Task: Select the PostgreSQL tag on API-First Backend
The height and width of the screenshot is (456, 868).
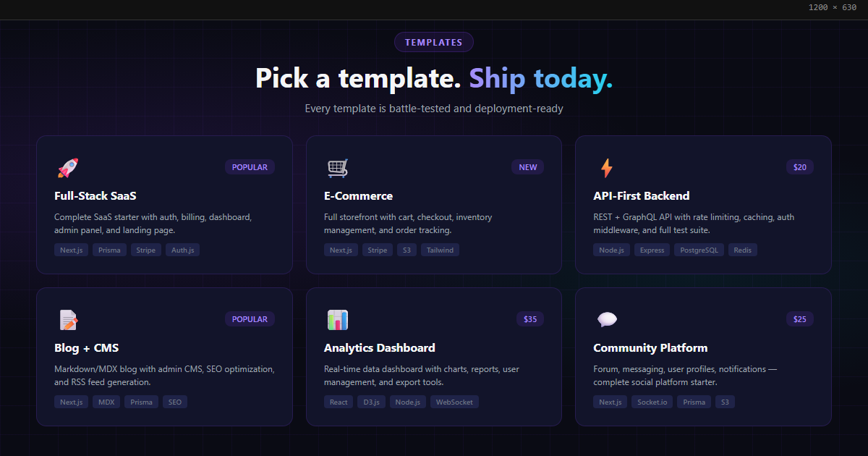Action: click(699, 250)
